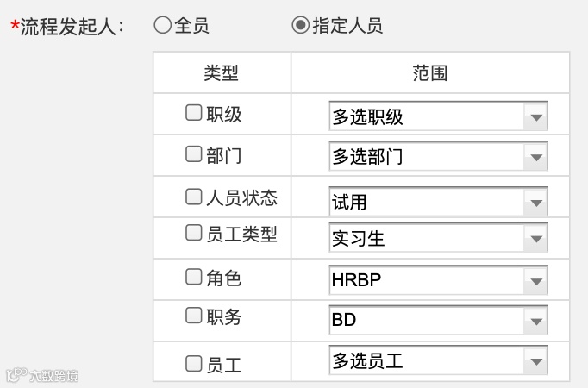
Task: Open the 试用 status dropdown arrow
Action: point(535,203)
